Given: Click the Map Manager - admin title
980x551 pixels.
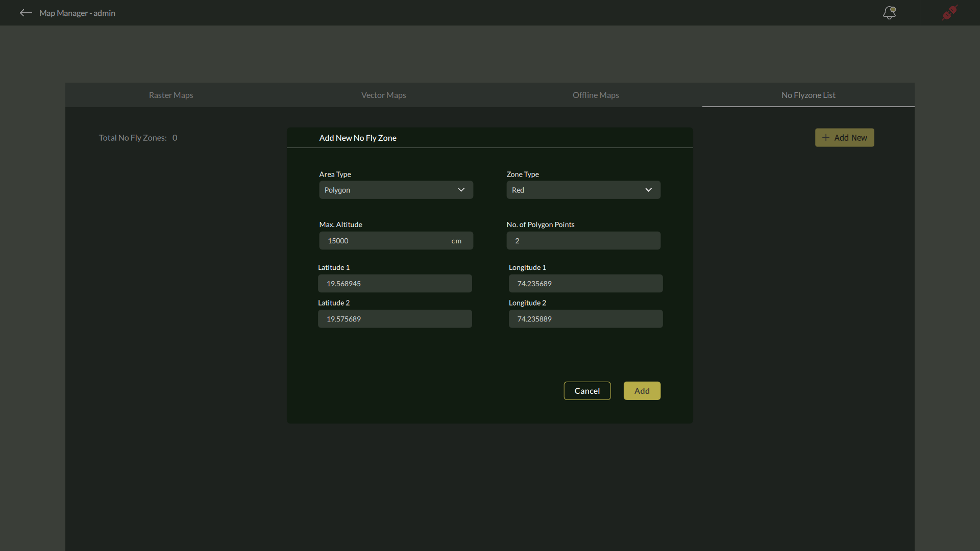Looking at the screenshot, I should (x=77, y=13).
